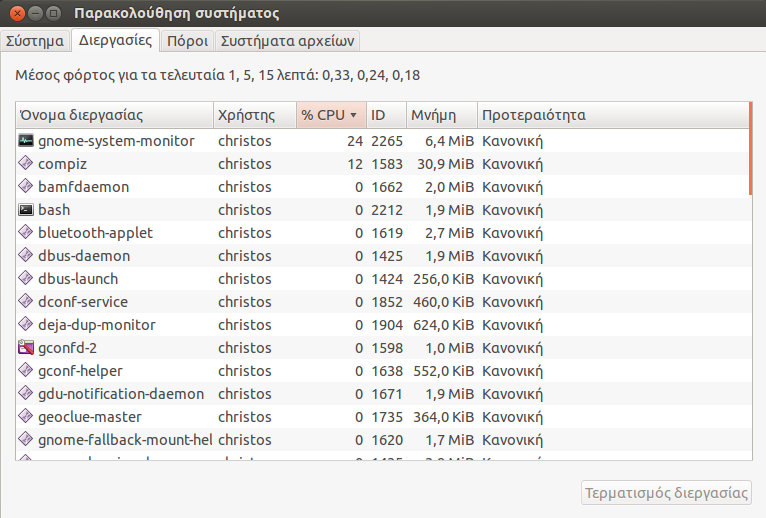Click memory value 6,4 MiB

[449, 141]
